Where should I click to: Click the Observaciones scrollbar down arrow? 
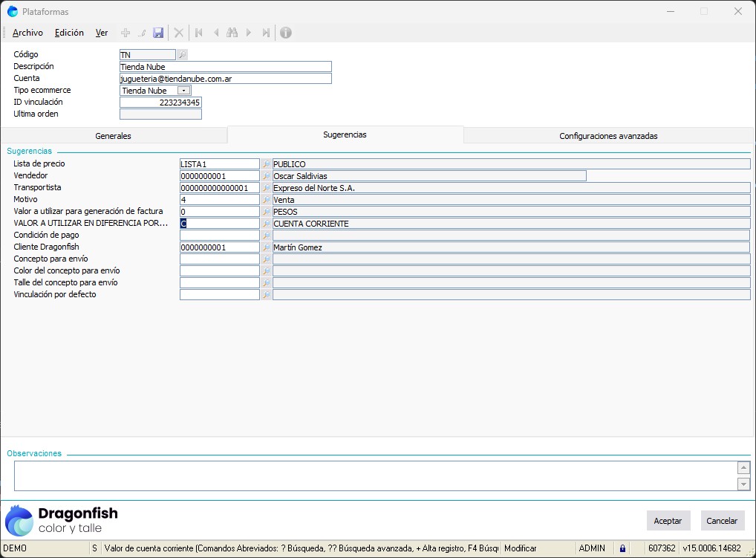(x=743, y=484)
